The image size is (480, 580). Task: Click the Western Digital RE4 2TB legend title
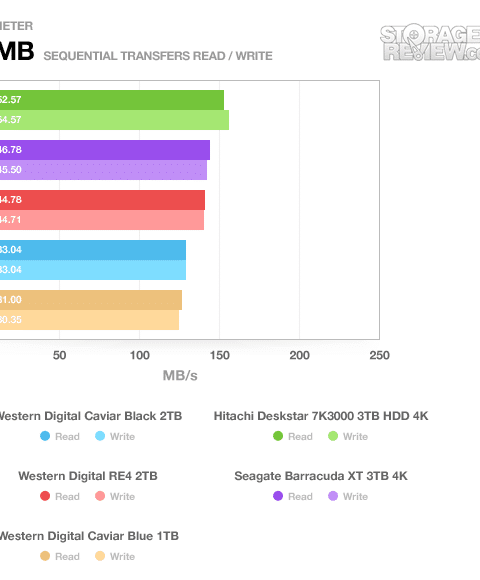click(x=88, y=476)
